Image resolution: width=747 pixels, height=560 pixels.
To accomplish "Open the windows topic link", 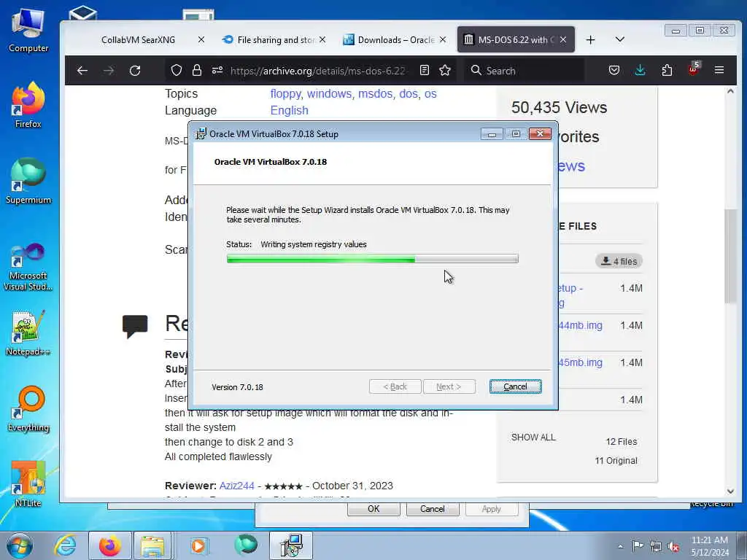I will (x=329, y=94).
